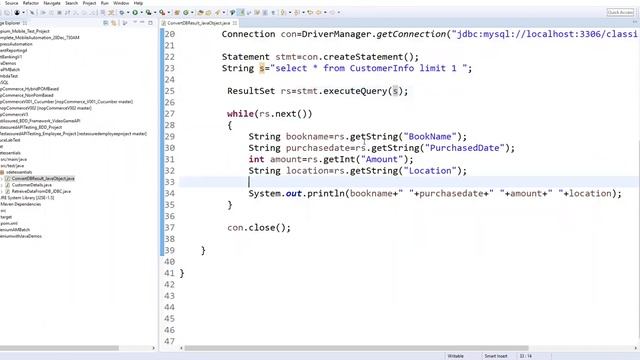Click the External Tools run icon
This screenshot has width=640, height=360.
click(x=162, y=12)
